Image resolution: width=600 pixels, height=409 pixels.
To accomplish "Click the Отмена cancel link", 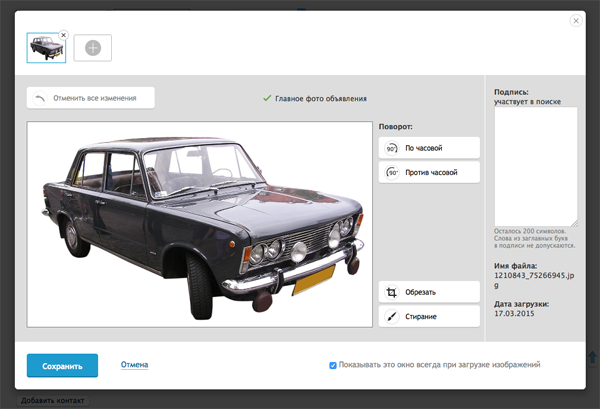I will click(134, 365).
